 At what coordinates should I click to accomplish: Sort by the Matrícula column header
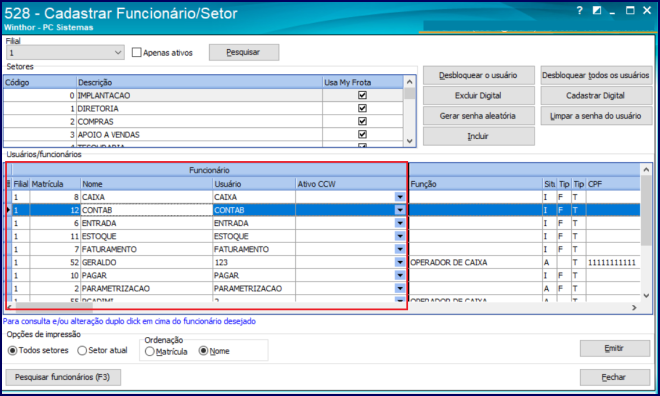55,184
